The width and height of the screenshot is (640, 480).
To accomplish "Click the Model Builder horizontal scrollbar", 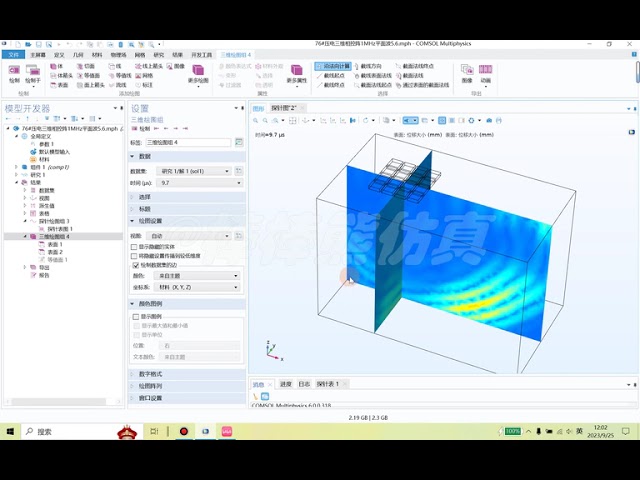I will (x=59, y=402).
